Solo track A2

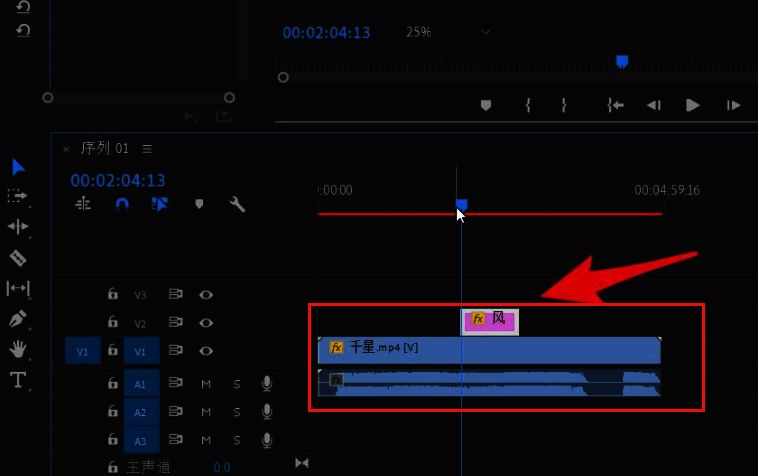point(237,412)
